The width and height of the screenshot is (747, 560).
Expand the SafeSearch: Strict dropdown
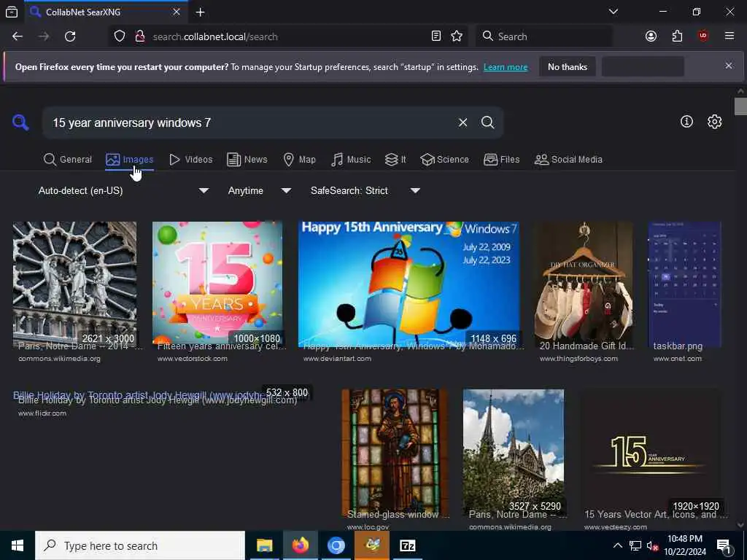tap(365, 190)
